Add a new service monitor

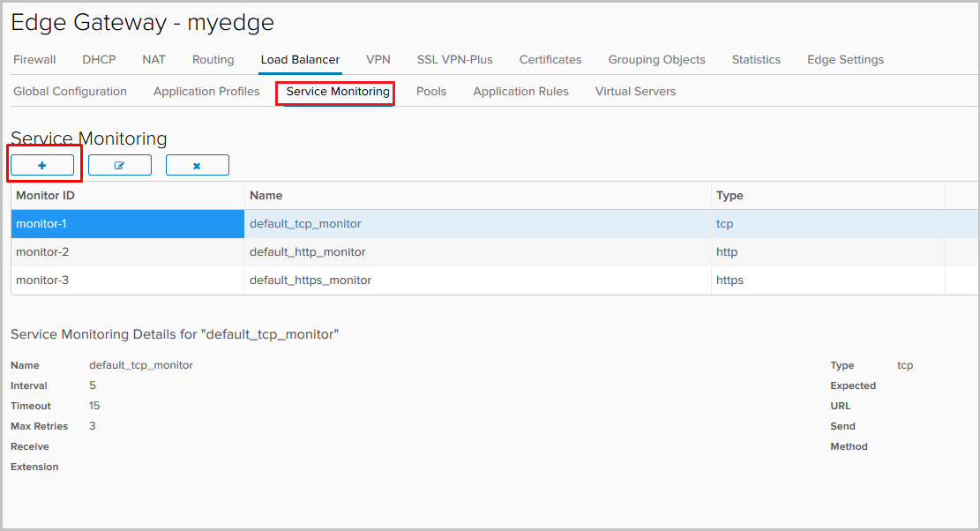point(43,164)
